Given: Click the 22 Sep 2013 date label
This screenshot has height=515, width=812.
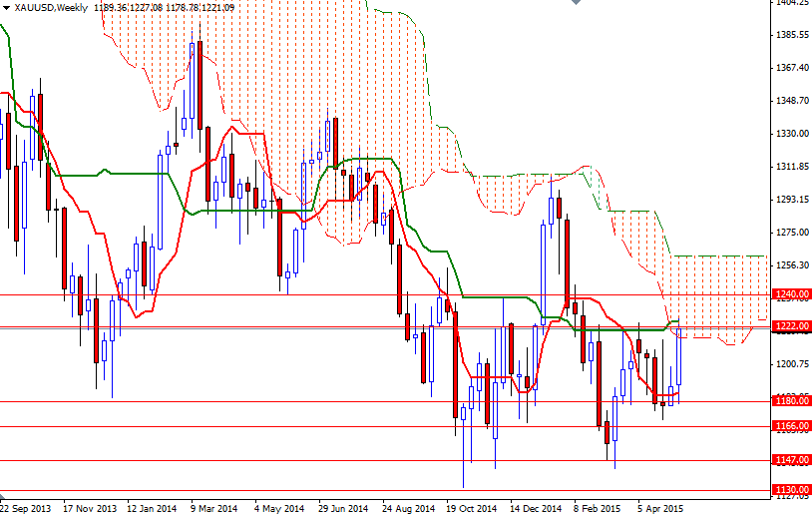Looking at the screenshot, I should pyautogui.click(x=26, y=508).
